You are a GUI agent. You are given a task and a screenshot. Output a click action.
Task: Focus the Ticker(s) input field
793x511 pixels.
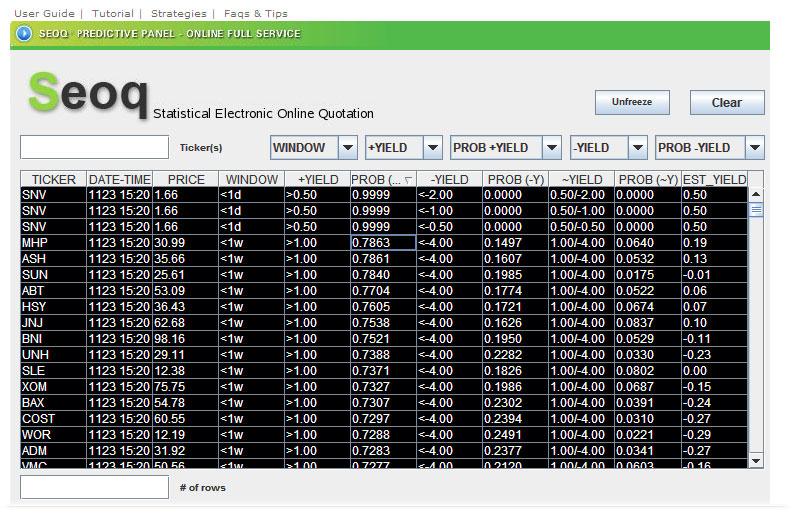pos(95,147)
